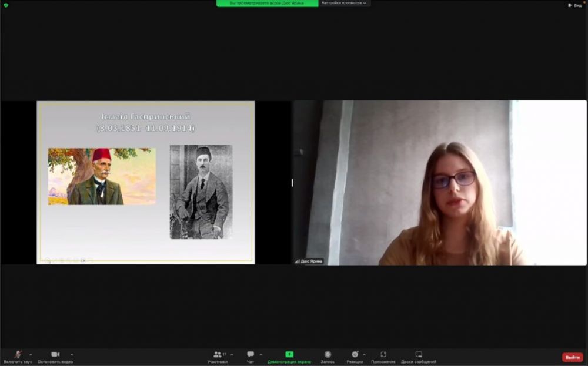The width and height of the screenshot is (588, 366).
Task: Expand the video options arrow next to camera
Action: click(x=72, y=354)
